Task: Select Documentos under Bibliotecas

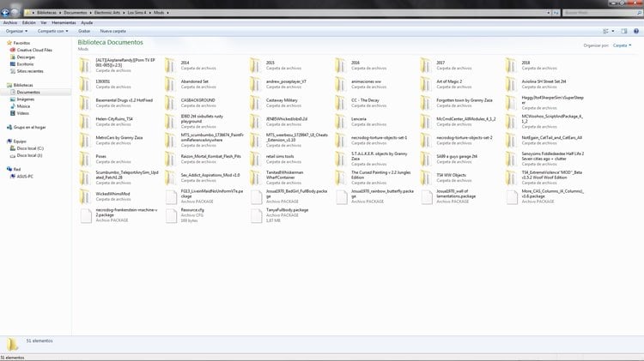Action: [x=28, y=93]
